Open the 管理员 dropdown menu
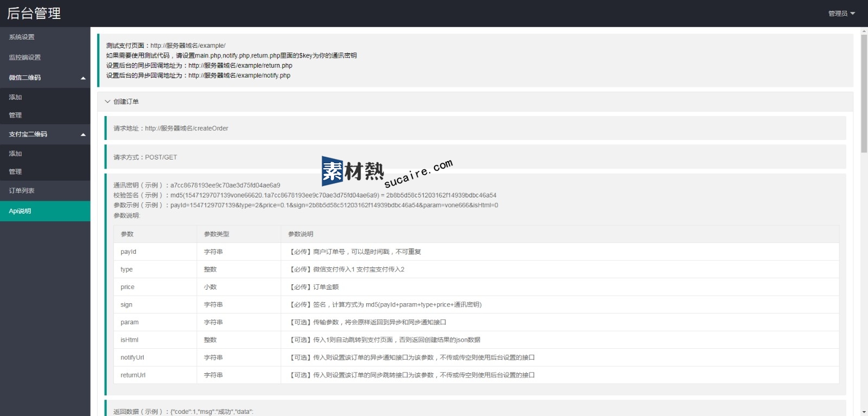868x416 pixels. 841,14
